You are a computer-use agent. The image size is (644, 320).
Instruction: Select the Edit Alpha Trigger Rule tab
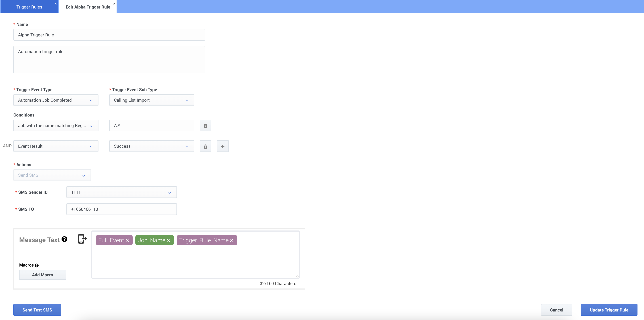[88, 7]
